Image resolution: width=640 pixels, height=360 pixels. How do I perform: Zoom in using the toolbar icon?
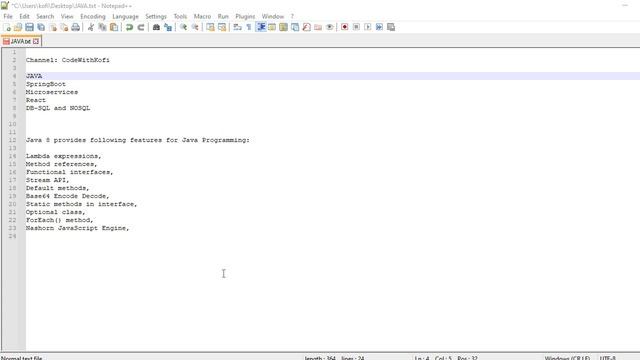[x=183, y=27]
